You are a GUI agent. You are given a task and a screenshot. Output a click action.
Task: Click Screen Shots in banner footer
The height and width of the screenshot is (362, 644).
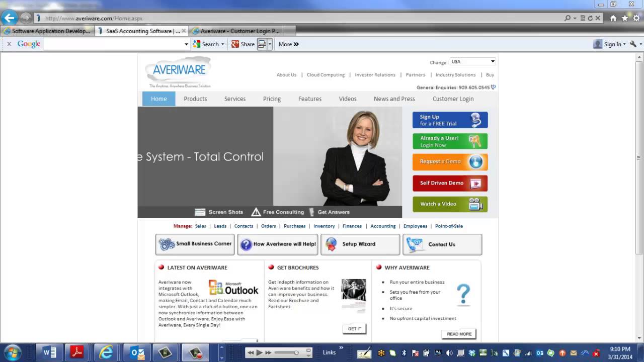(x=219, y=212)
